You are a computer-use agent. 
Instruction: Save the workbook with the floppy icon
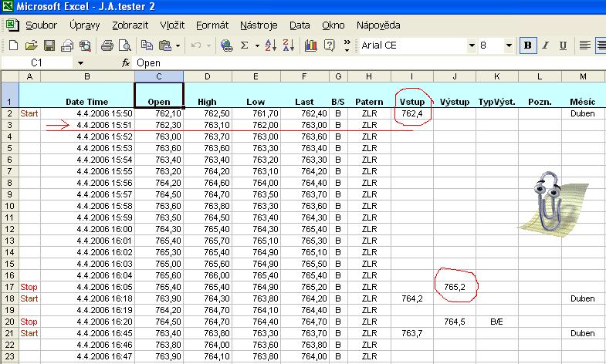pos(49,45)
